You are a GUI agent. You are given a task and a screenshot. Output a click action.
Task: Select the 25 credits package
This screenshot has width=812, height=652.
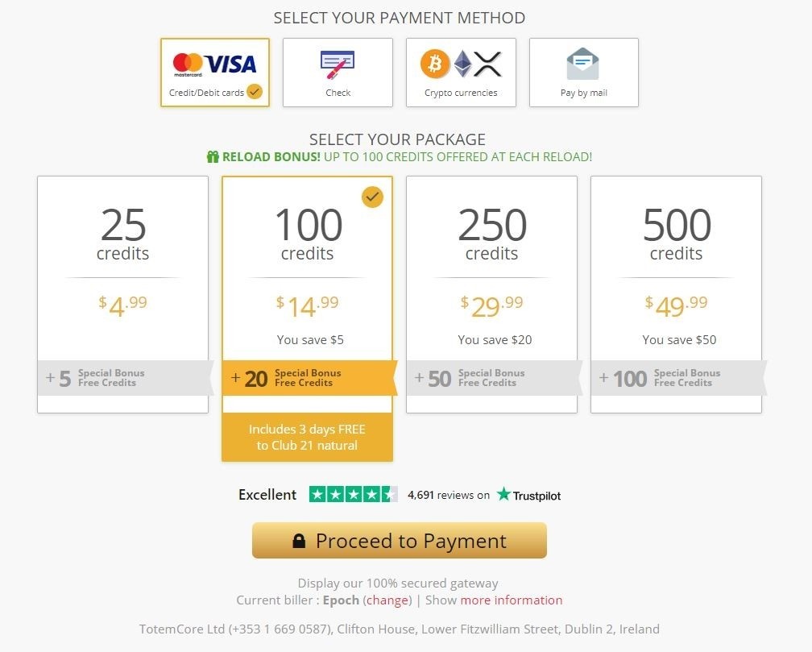click(122, 294)
